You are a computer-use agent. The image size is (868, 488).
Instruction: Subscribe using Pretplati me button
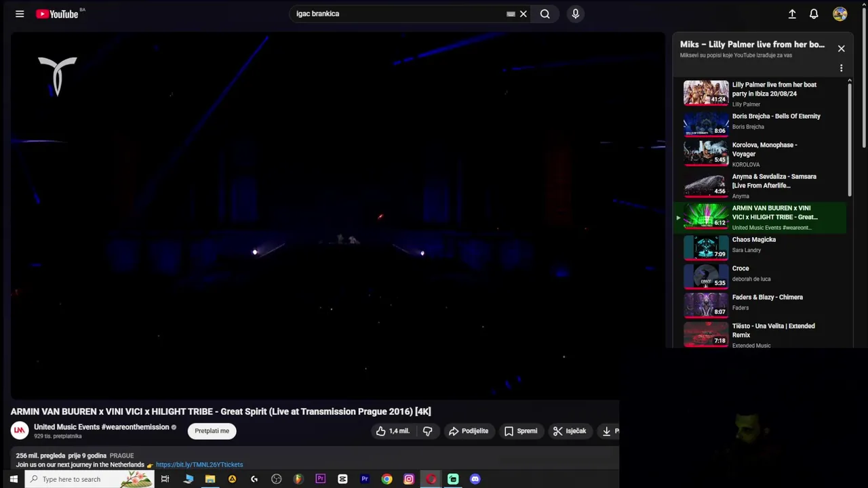[212, 431]
